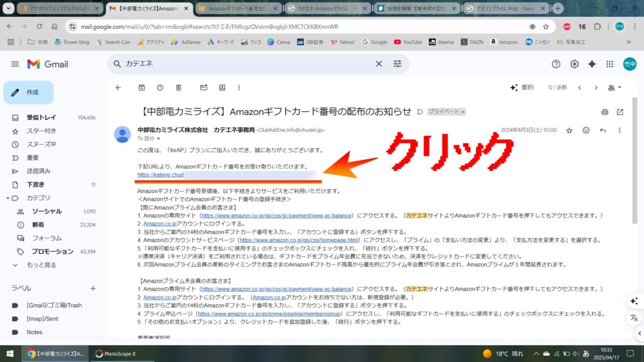Show search options filter icon
Image resolution: width=644 pixels, height=362 pixels.
(x=397, y=63)
